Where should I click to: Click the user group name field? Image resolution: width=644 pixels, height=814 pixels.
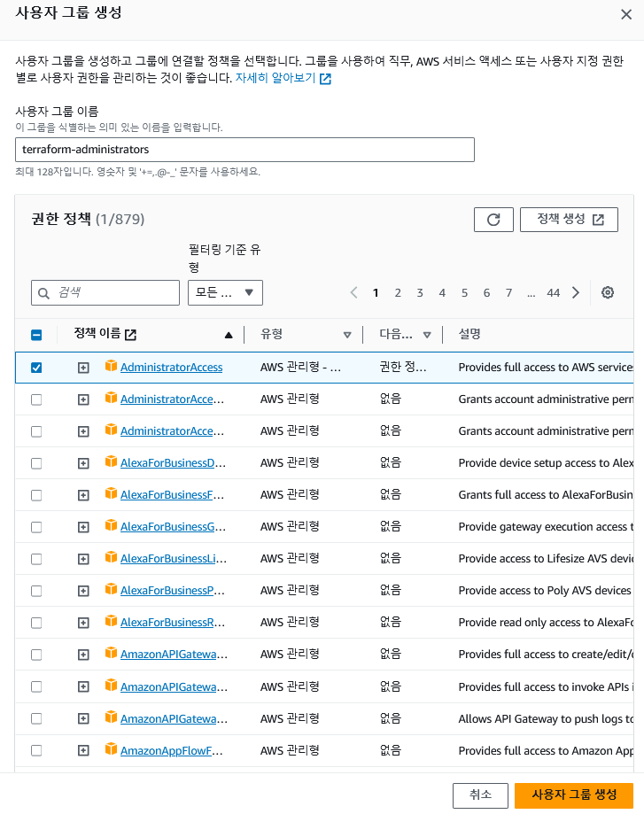click(x=244, y=150)
